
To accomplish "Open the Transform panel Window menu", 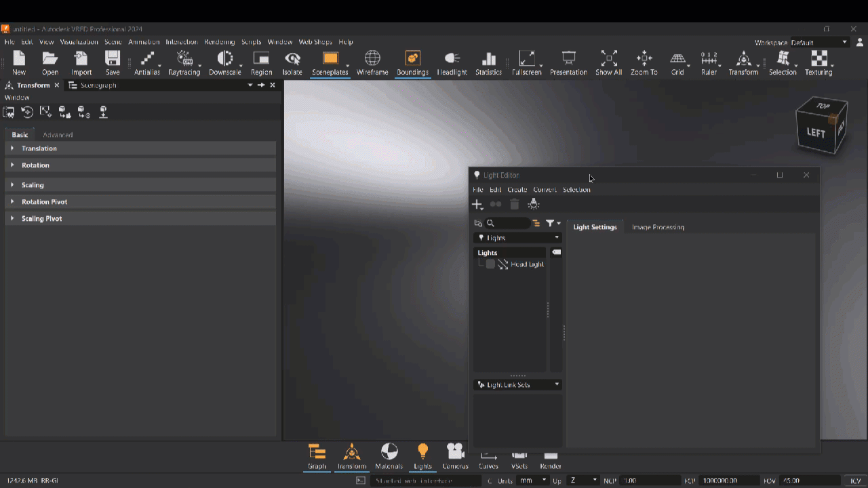I will [x=17, y=98].
